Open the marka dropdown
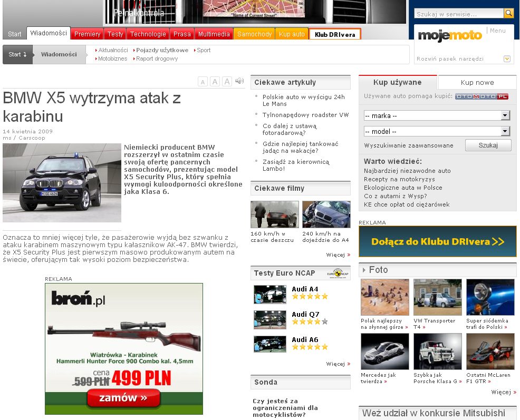This screenshot has width=520, height=420. pos(437,115)
